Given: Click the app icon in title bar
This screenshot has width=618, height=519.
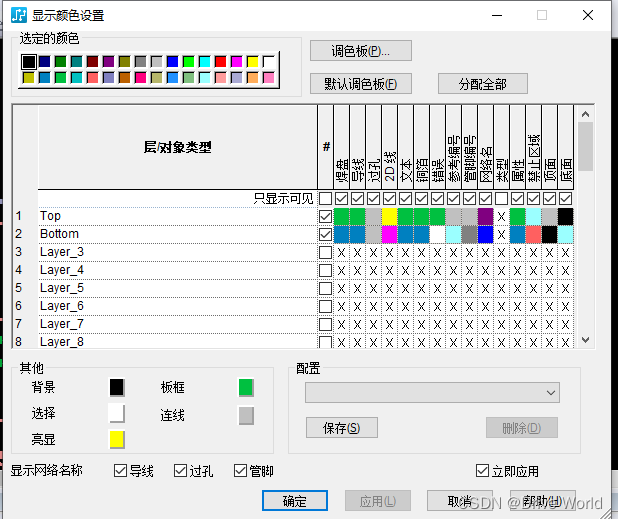Looking at the screenshot, I should (x=19, y=15).
